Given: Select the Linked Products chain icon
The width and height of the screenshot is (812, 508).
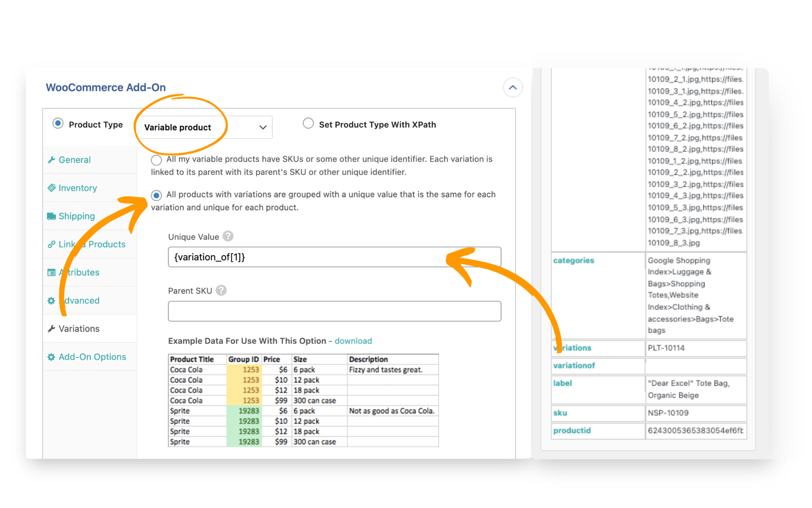Looking at the screenshot, I should coord(52,244).
